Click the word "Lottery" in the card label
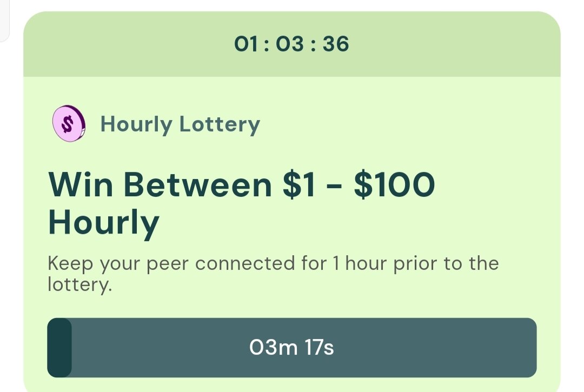 tap(220, 124)
